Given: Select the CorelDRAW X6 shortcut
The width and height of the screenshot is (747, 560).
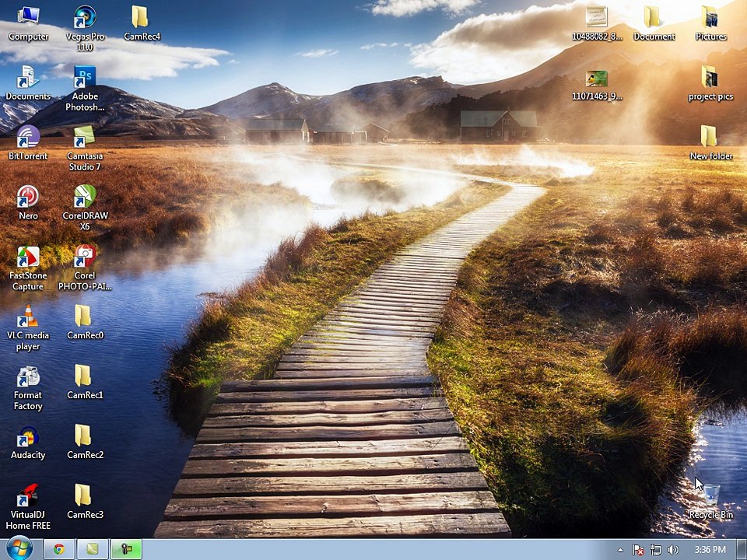Looking at the screenshot, I should pos(86,208).
